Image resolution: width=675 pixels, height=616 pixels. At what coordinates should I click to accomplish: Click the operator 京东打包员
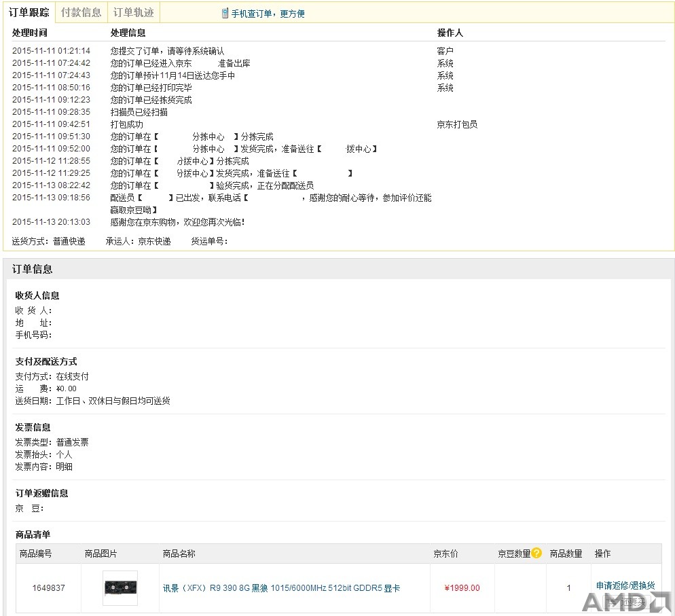coord(457,124)
